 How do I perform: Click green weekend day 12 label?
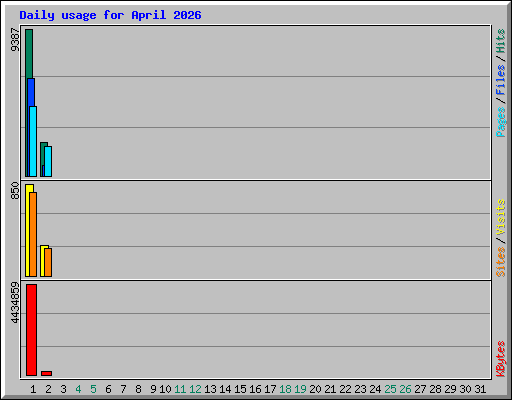[x=195, y=389]
